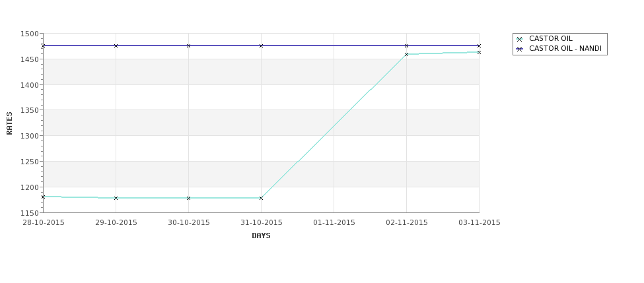This screenshot has width=644, height=283.
Task: Select the NANDI data point at 30-10-2015
Action: [x=188, y=46]
